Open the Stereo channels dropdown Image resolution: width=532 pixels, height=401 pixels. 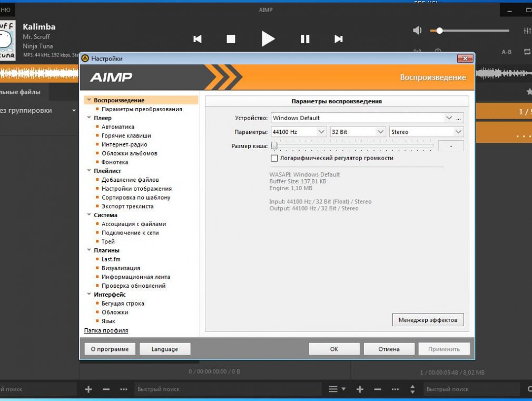[x=426, y=132]
